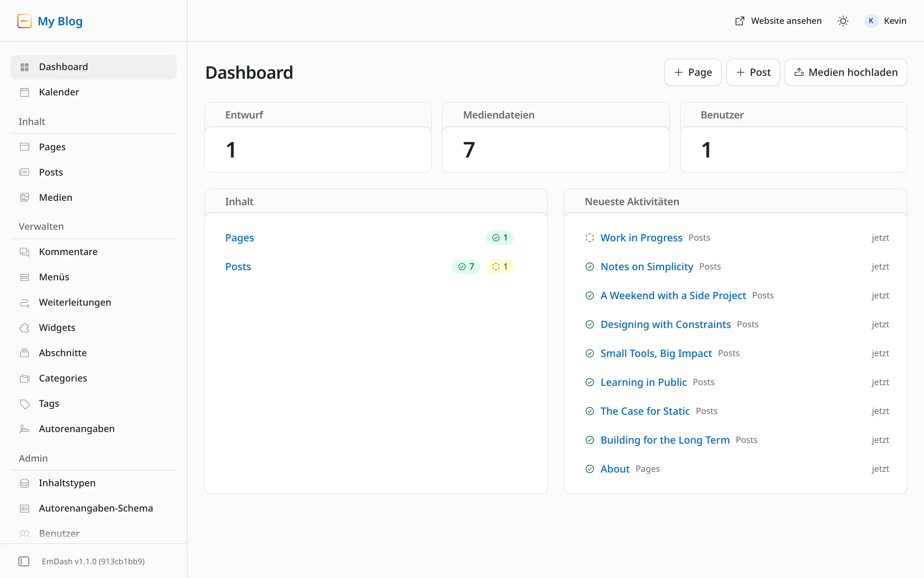Screen dimensions: 924x578
Task: Click the EmDash v1.1.0 version text
Action: click(93, 561)
